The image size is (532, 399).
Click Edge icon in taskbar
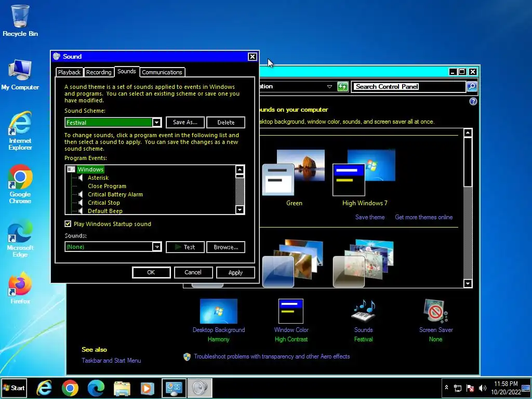click(x=96, y=388)
